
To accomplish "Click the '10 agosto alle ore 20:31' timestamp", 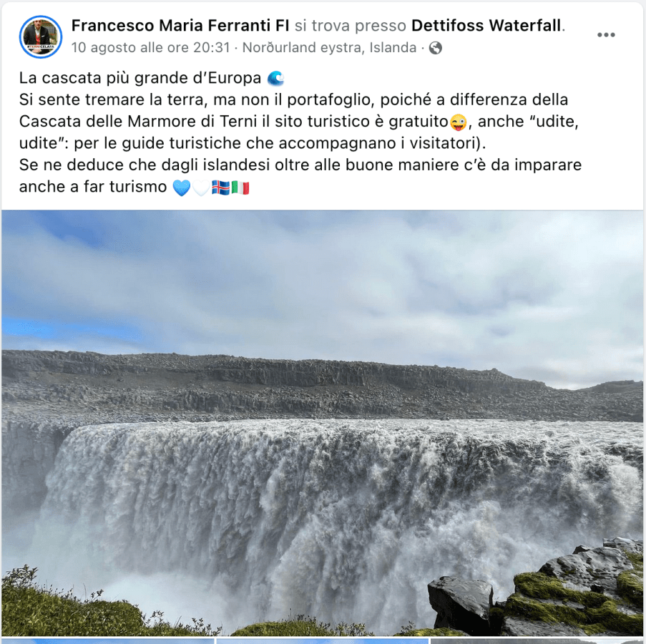I will click(x=151, y=48).
